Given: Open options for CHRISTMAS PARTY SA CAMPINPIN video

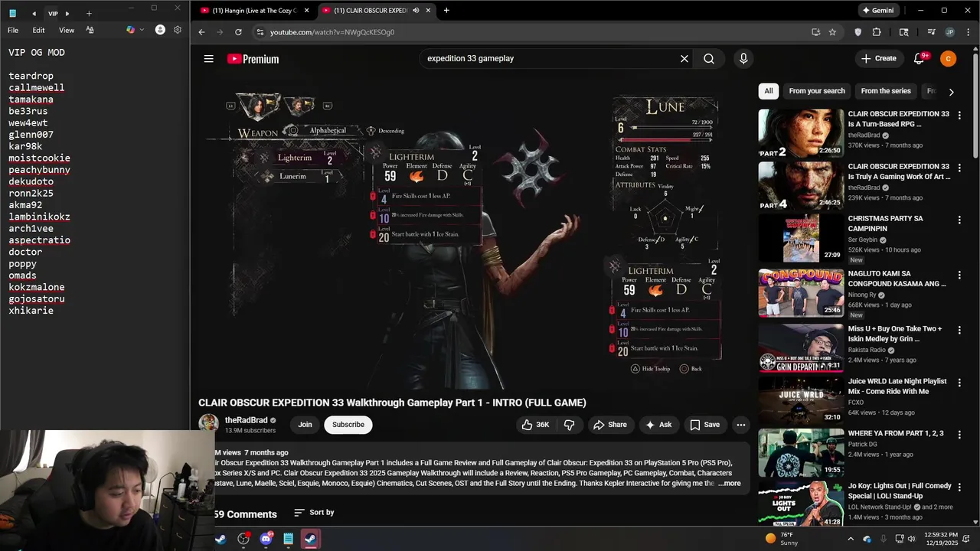Looking at the screenshot, I should click(x=959, y=220).
